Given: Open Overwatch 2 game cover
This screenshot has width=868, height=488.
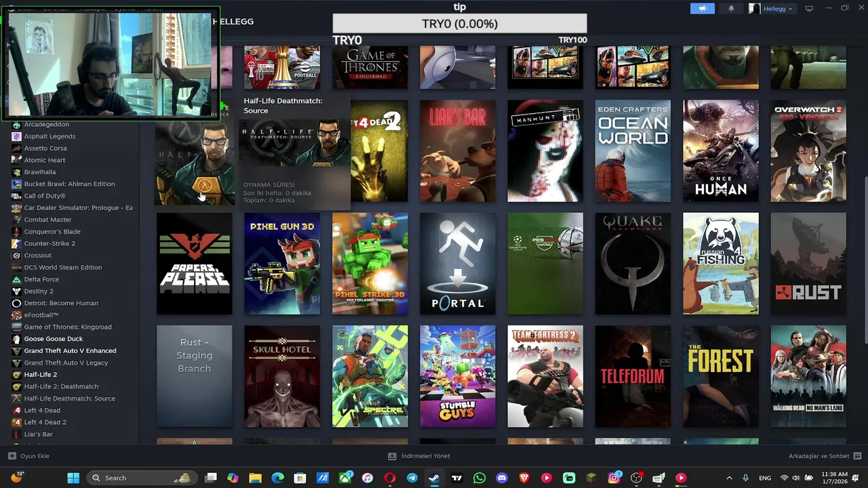Looking at the screenshot, I should point(808,151).
